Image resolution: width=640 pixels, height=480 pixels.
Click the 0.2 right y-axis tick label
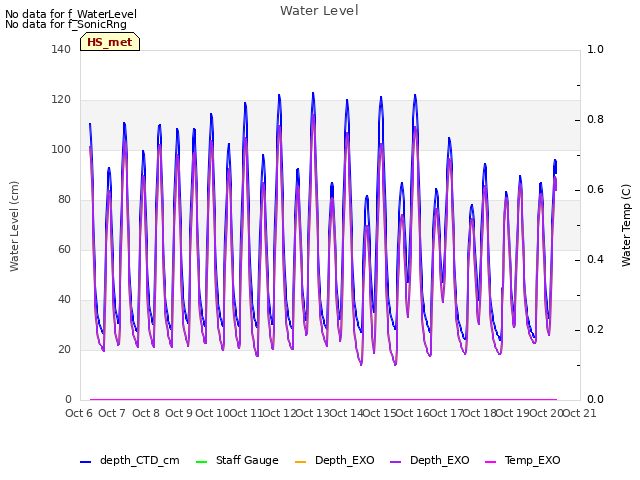[x=595, y=329]
